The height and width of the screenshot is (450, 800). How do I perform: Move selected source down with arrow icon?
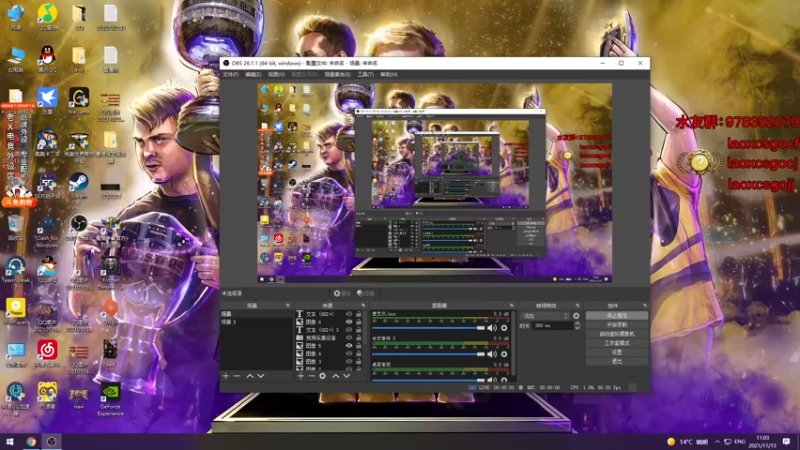click(347, 376)
